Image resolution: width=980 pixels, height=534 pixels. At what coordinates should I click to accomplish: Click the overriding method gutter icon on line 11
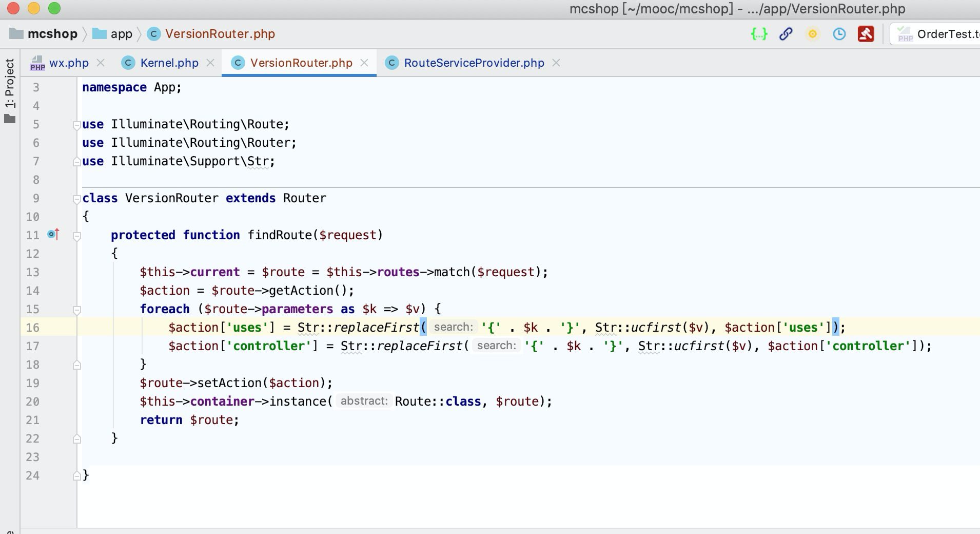[54, 235]
